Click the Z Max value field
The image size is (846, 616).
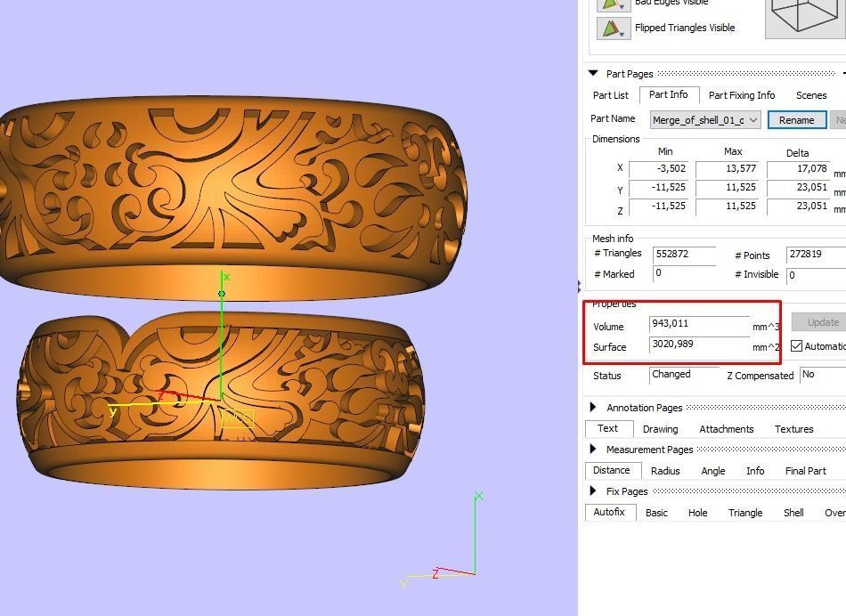click(x=727, y=207)
